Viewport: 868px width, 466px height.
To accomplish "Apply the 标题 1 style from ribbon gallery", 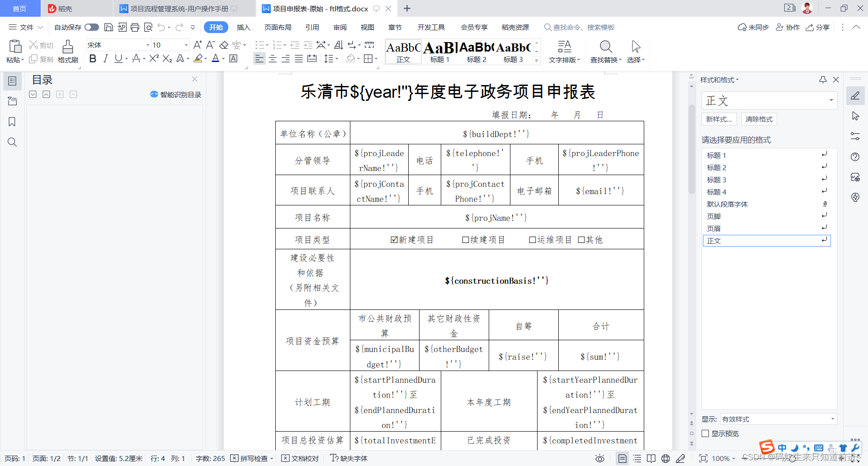I will pyautogui.click(x=439, y=52).
